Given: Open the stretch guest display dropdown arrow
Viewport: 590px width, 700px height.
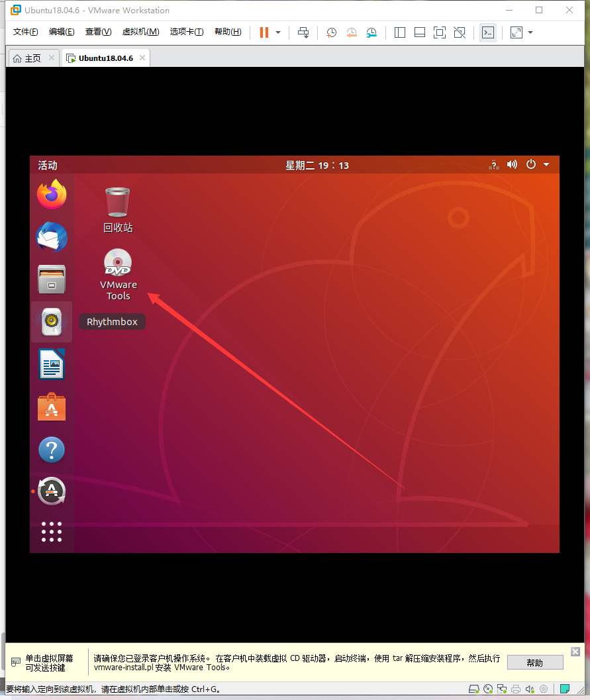Looking at the screenshot, I should (530, 32).
